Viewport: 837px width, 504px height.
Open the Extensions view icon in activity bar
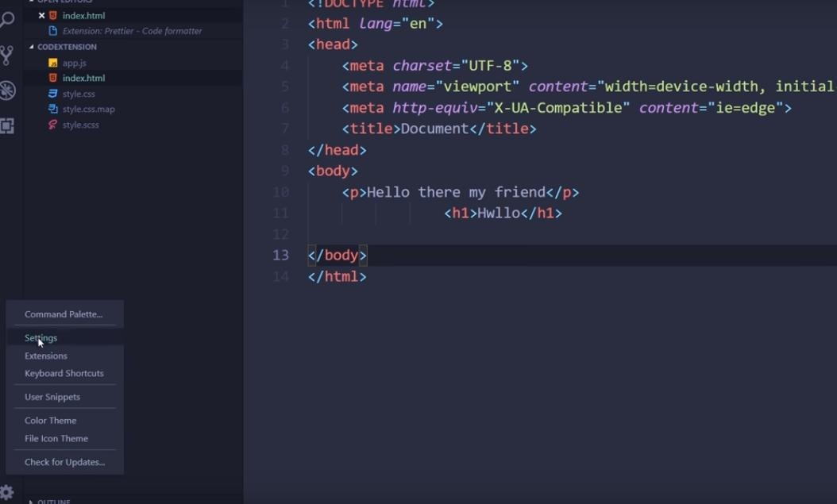(x=6, y=126)
